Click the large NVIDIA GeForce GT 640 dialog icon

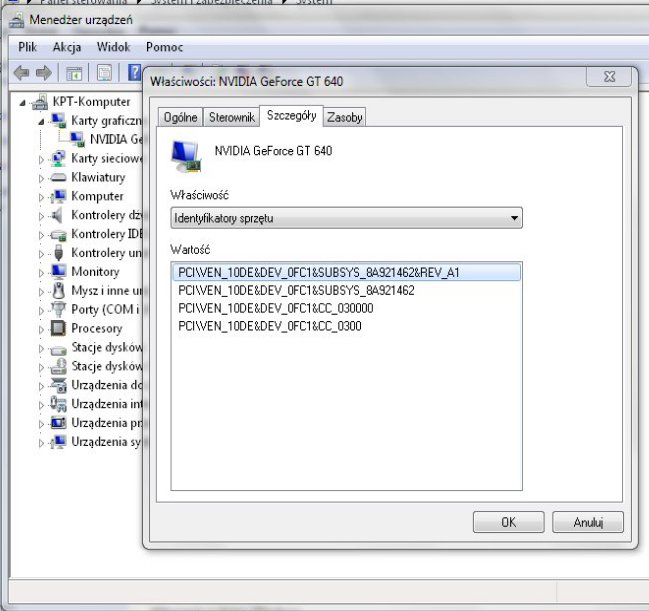tap(186, 156)
